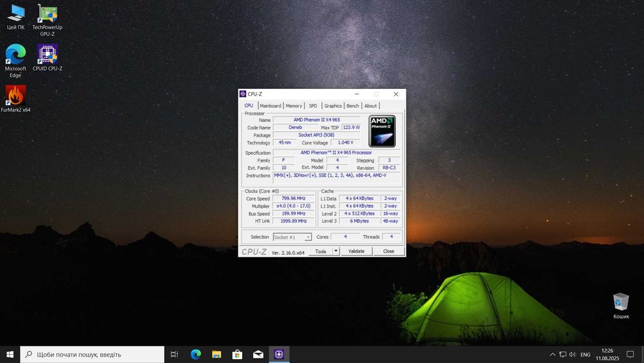Screen dimensions: 644x363
Task: Click the '45 nm' technology value
Action: [x=284, y=142]
